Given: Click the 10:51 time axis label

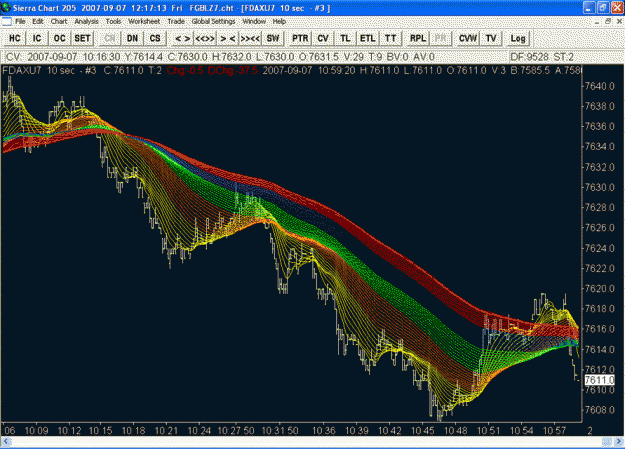Looking at the screenshot, I should click(x=488, y=431).
